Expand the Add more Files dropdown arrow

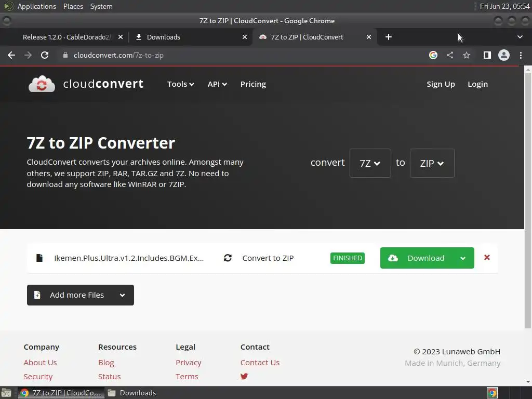click(123, 295)
